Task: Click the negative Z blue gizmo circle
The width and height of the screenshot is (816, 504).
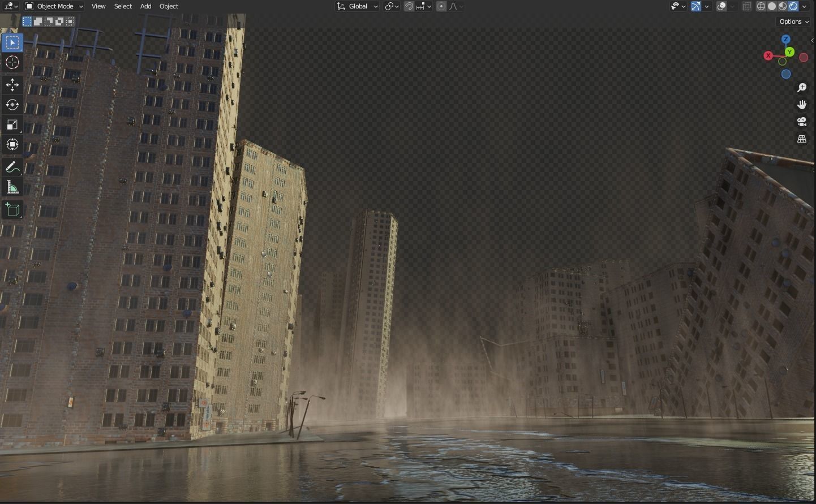Action: [x=786, y=74]
